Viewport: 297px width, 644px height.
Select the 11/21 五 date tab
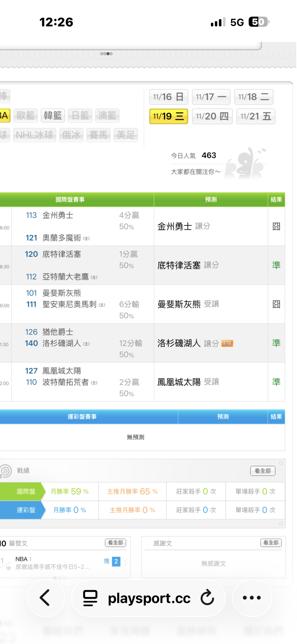pos(256,116)
